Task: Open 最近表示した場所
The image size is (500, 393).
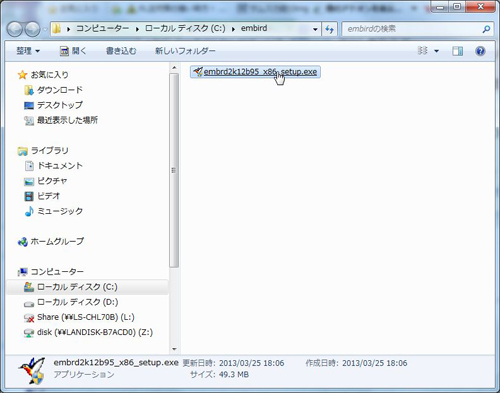Action: point(67,120)
